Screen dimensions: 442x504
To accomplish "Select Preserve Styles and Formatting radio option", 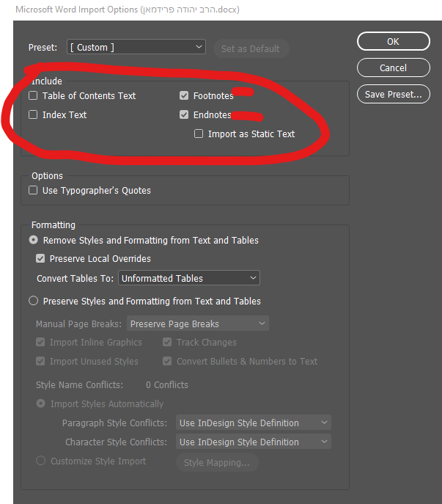I will [34, 301].
